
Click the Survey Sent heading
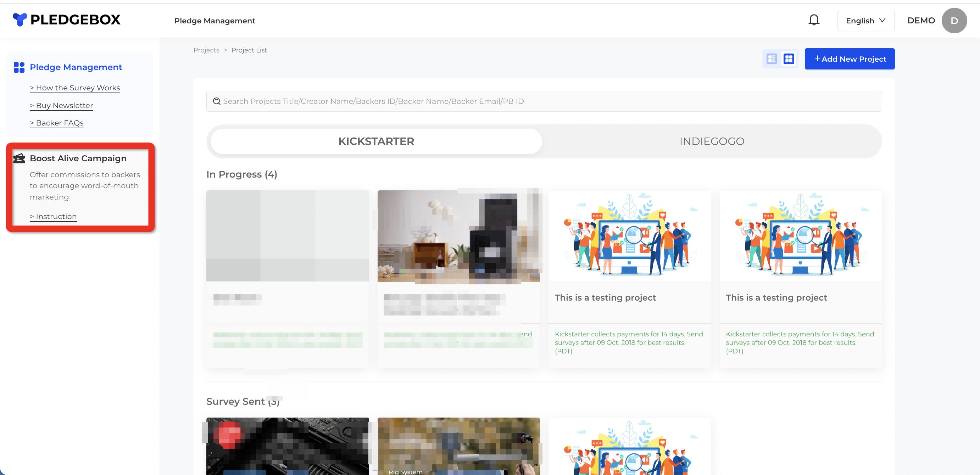click(243, 402)
